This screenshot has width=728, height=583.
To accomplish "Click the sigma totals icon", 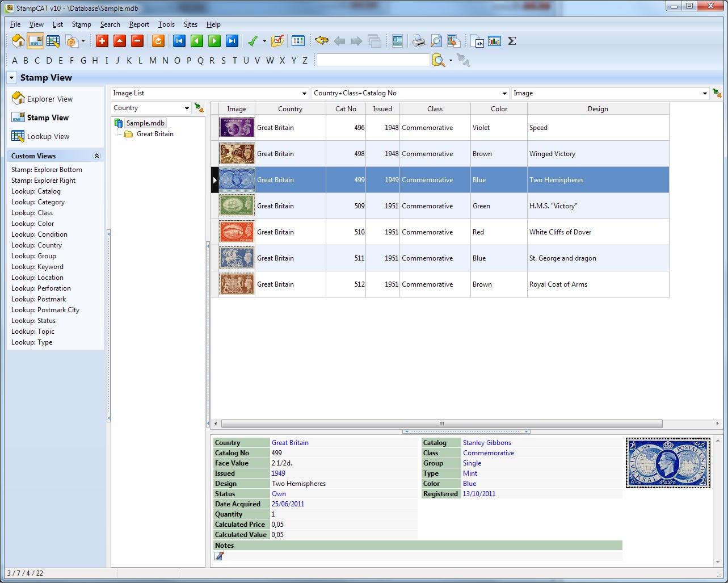I will 512,41.
